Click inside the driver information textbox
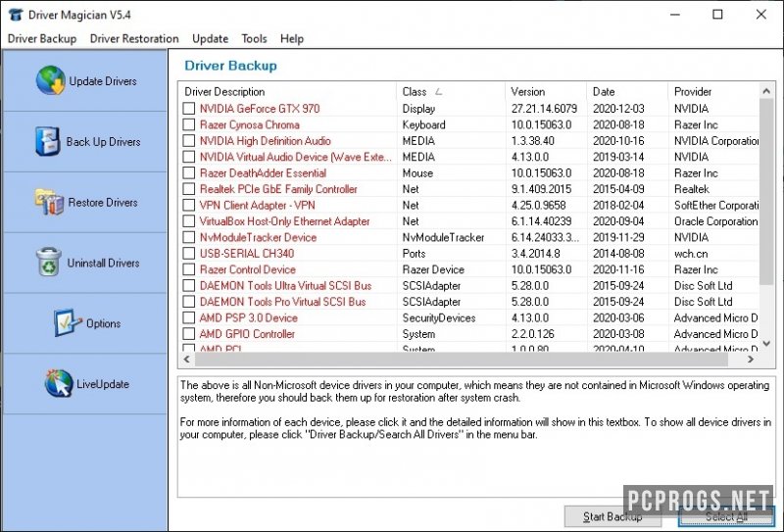784x532 pixels. tap(476, 437)
